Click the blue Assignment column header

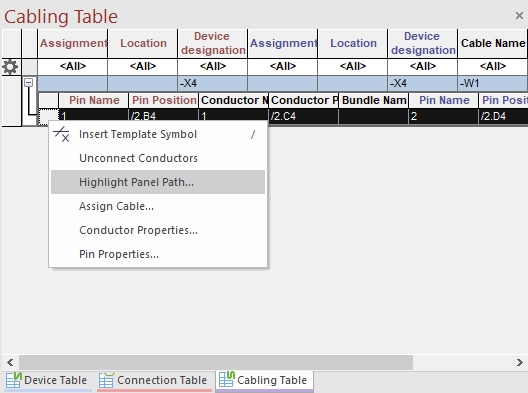(x=283, y=43)
